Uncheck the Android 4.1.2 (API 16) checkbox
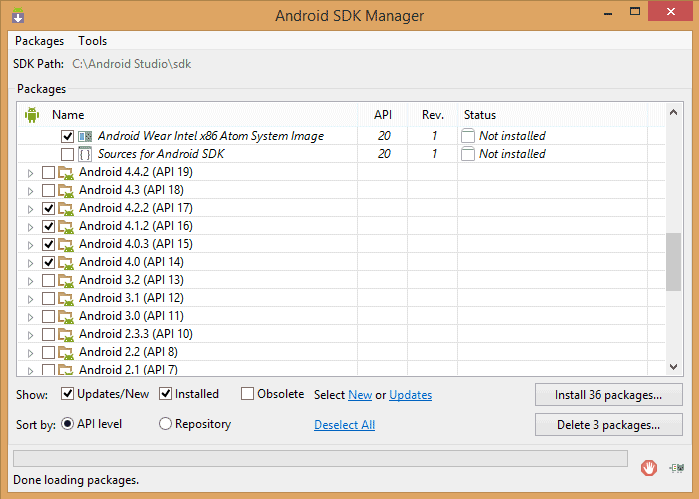The height and width of the screenshot is (499, 699). [48, 226]
